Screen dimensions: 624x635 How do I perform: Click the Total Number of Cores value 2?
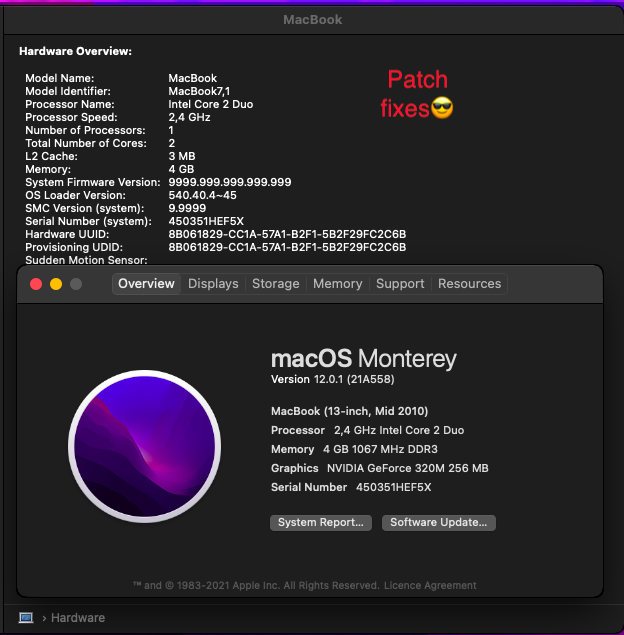(172, 143)
